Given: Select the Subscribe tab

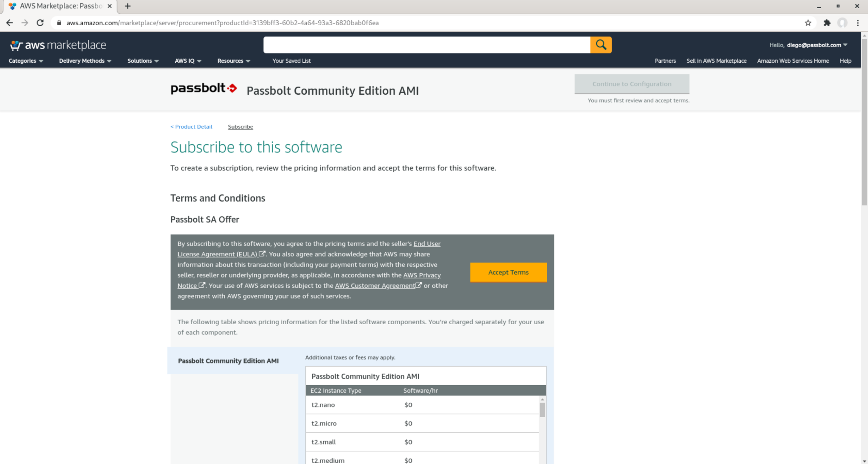Looking at the screenshot, I should coord(240,126).
